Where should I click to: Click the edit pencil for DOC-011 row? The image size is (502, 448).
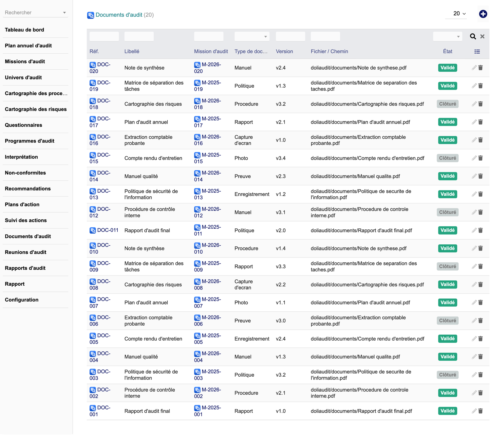click(474, 230)
